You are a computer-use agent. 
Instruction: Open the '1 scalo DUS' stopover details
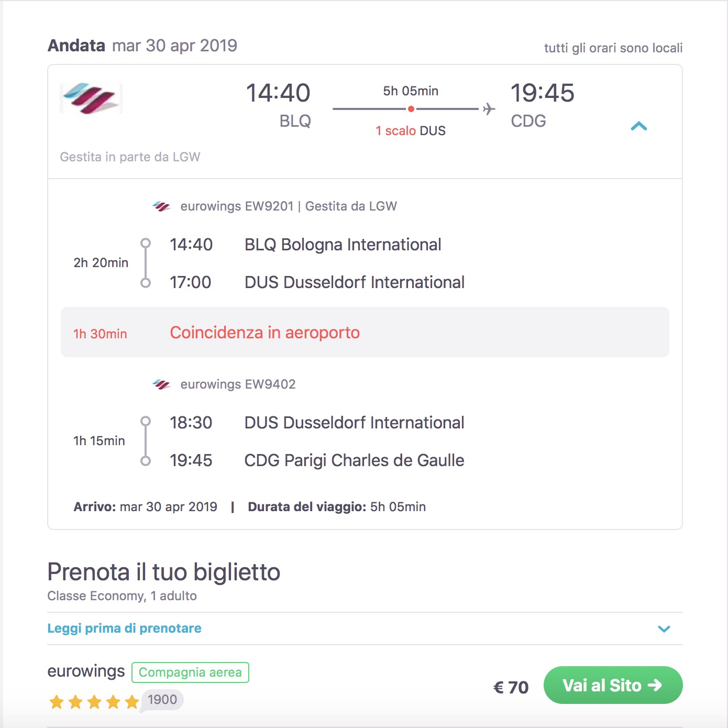[411, 130]
